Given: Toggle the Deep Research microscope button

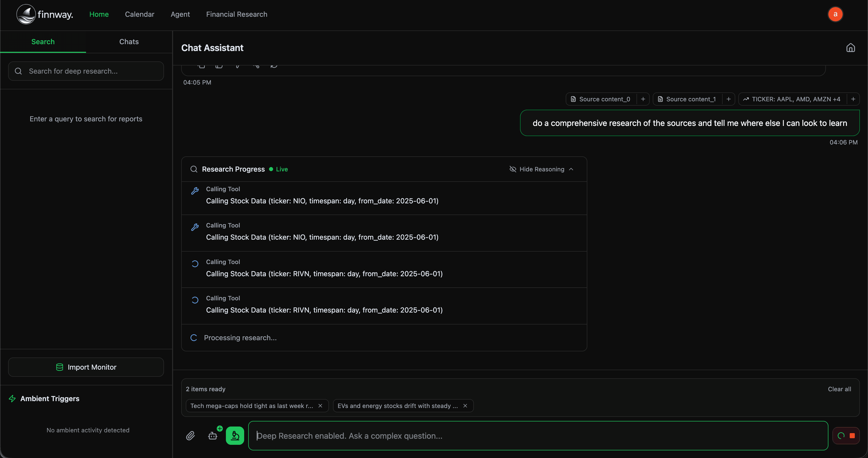Looking at the screenshot, I should click(x=235, y=436).
